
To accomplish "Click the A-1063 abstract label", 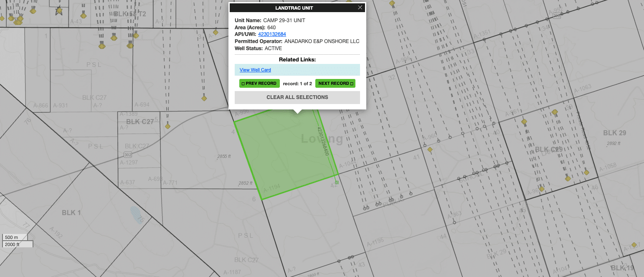I will pyautogui.click(x=583, y=89).
